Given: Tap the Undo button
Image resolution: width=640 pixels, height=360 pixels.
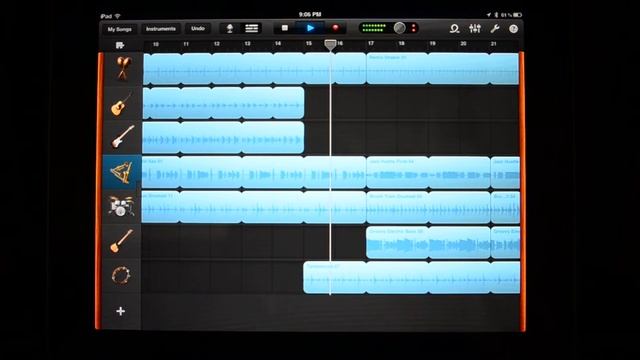Looking at the screenshot, I should (x=198, y=29).
